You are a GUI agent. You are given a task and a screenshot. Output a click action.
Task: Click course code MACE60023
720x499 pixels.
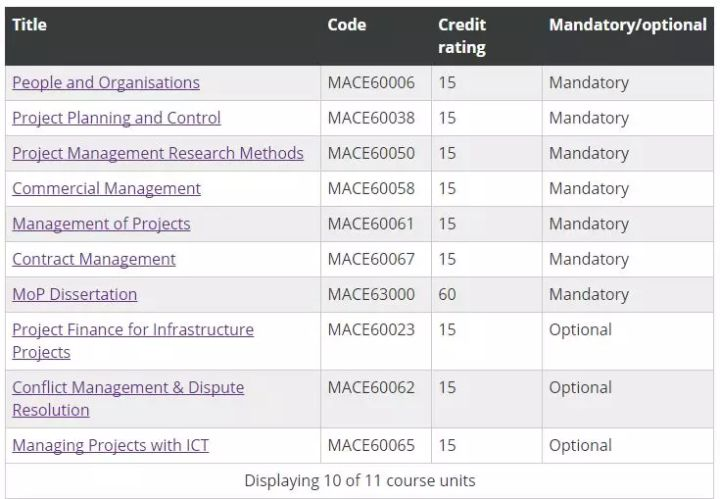(371, 330)
